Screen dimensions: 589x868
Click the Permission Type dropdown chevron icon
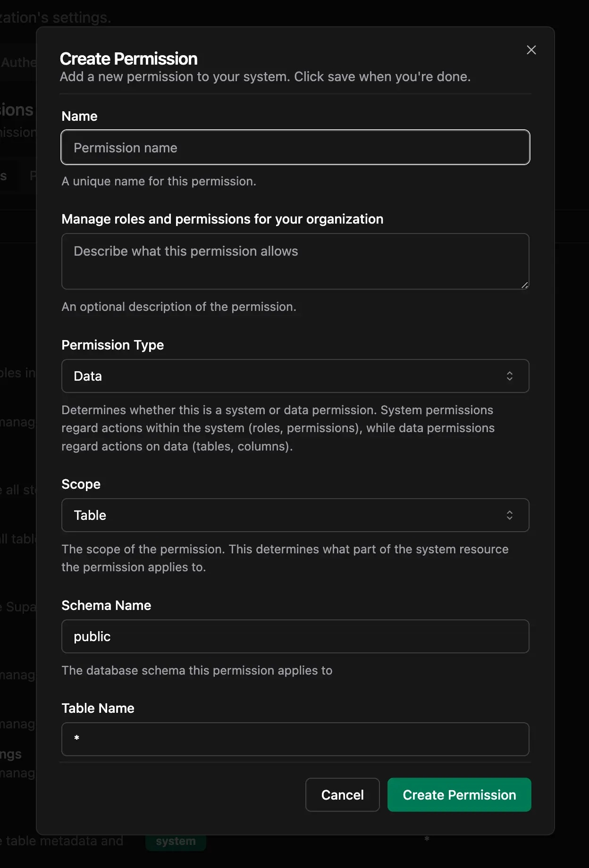[510, 376]
